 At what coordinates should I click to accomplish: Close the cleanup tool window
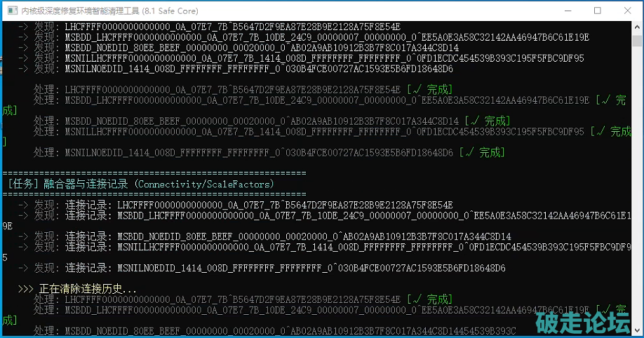tap(629, 11)
